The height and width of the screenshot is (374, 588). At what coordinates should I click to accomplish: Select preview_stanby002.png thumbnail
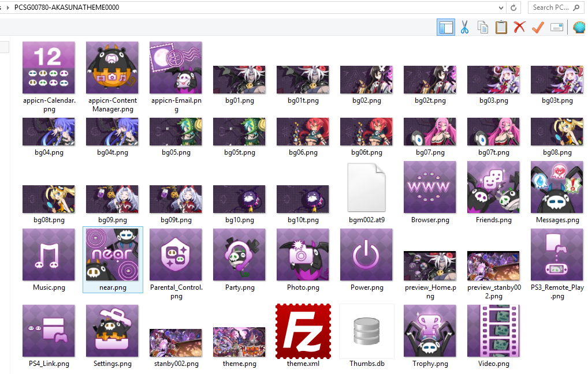point(493,266)
